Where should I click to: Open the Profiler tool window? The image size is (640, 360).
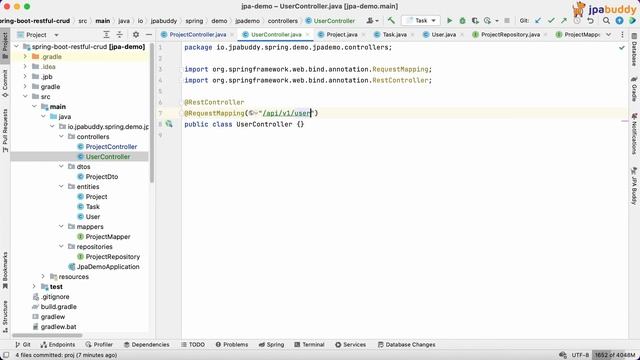point(99,344)
